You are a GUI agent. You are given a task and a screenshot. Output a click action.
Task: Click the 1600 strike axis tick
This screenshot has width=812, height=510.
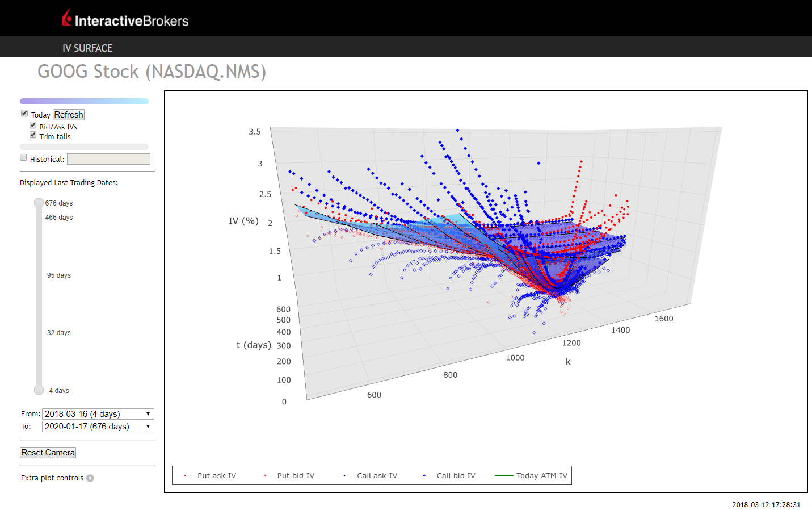[664, 319]
